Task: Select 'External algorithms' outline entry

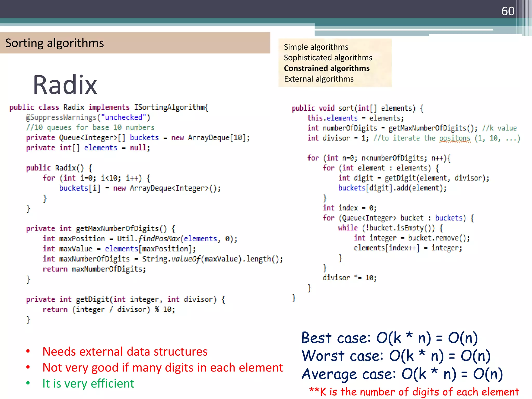Action: pos(318,79)
